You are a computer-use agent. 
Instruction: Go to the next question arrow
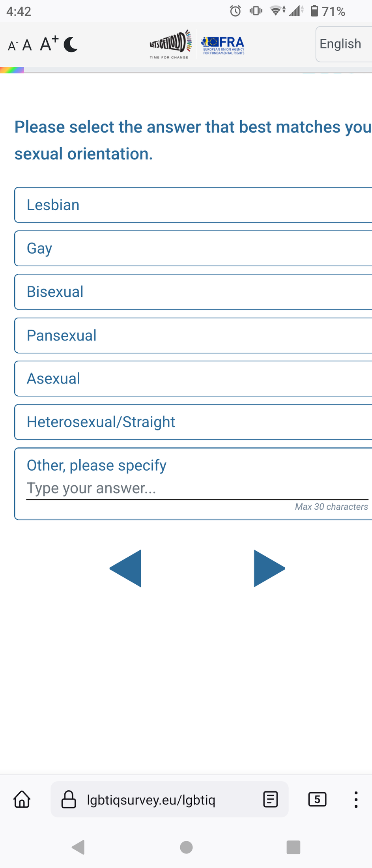pyautogui.click(x=269, y=568)
